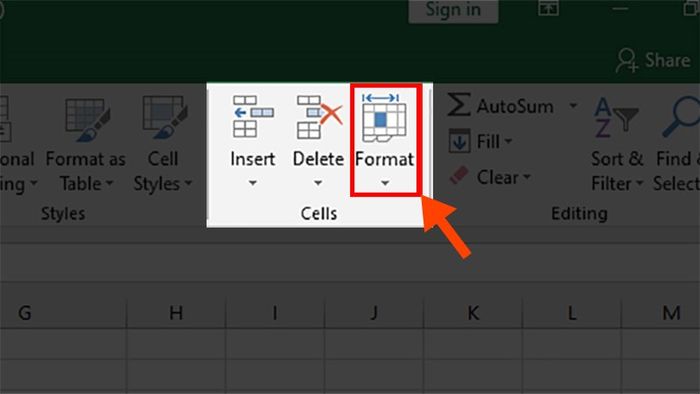Select the column J header

[374, 313]
